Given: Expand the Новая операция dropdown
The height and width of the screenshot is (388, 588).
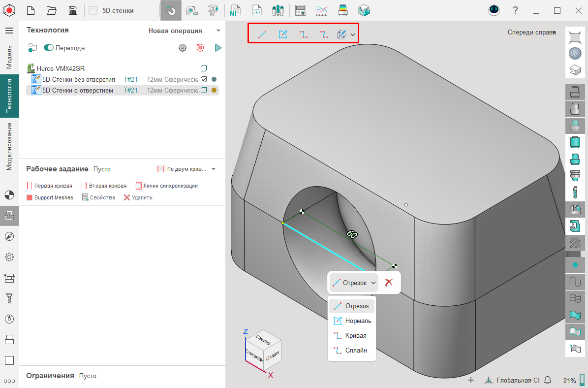Looking at the screenshot, I should tap(218, 31).
